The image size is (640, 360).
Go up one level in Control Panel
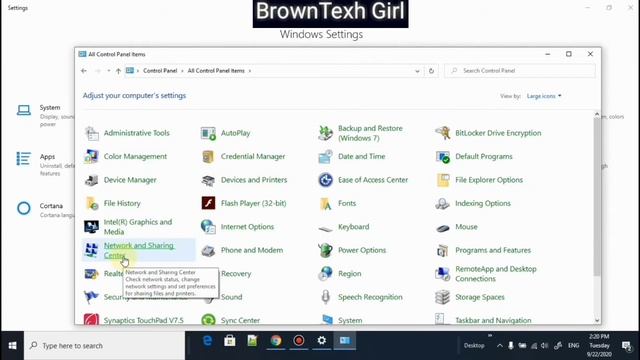118,71
